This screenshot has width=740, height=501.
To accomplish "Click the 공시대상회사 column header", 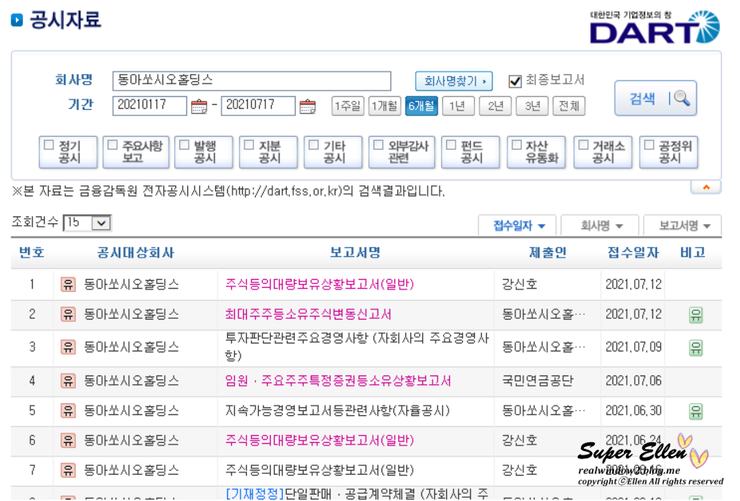I will pyautogui.click(x=135, y=253).
